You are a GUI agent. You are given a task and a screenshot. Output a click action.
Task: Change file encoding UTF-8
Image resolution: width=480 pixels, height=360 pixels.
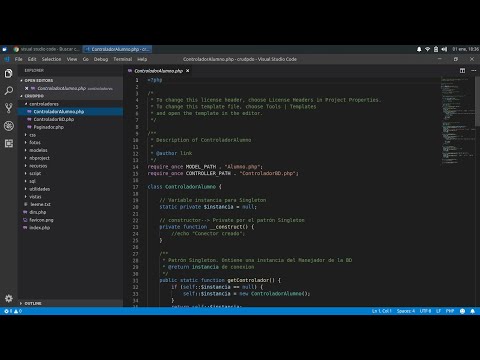(425, 311)
